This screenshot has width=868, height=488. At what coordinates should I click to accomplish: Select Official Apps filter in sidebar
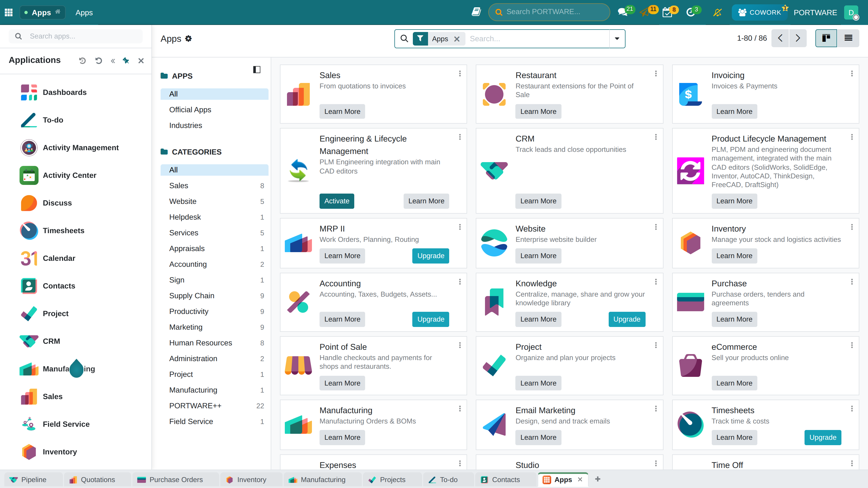pos(214,110)
